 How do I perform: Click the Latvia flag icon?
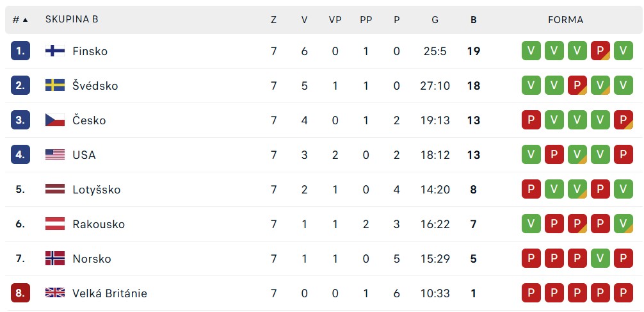pyautogui.click(x=54, y=189)
